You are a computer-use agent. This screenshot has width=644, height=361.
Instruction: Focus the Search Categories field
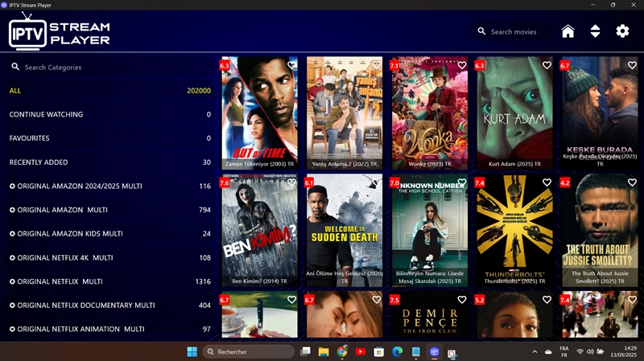(x=110, y=67)
